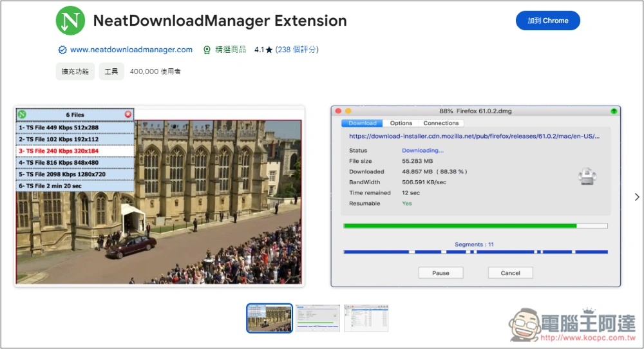Viewport: 644px width, 349px height.
Task: Click the green download progress bar
Action: click(x=475, y=226)
